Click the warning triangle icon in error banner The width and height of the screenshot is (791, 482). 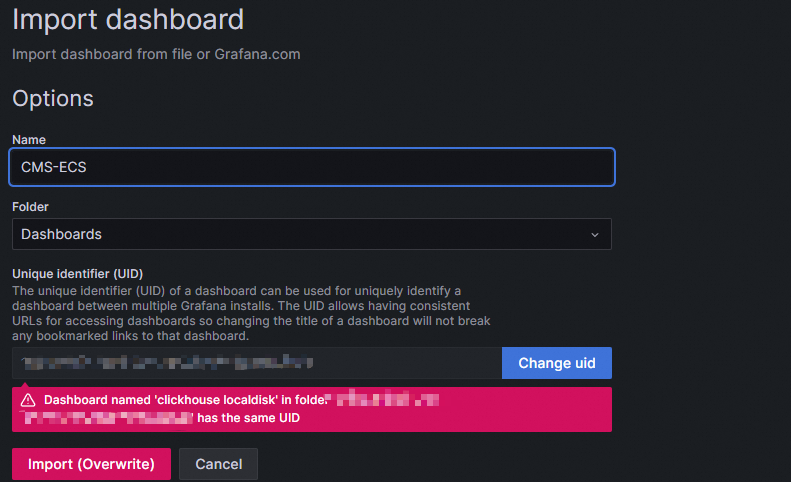[x=27, y=400]
